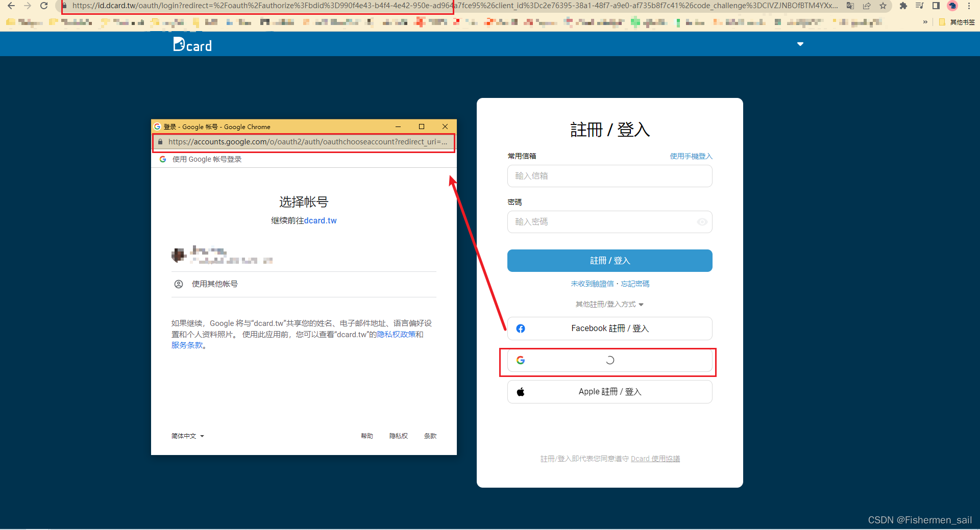Click 隐私权 in Google popup footer
The height and width of the screenshot is (530, 980).
pyautogui.click(x=399, y=436)
